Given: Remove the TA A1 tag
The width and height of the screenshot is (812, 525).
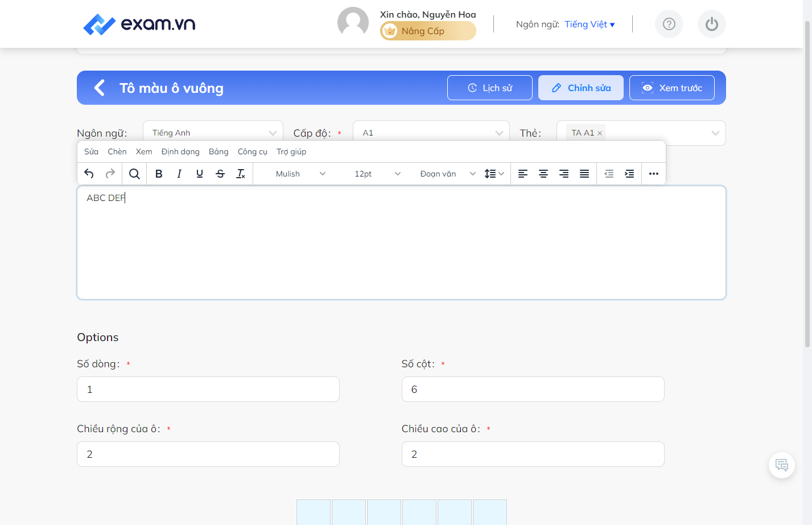Looking at the screenshot, I should pyautogui.click(x=600, y=133).
